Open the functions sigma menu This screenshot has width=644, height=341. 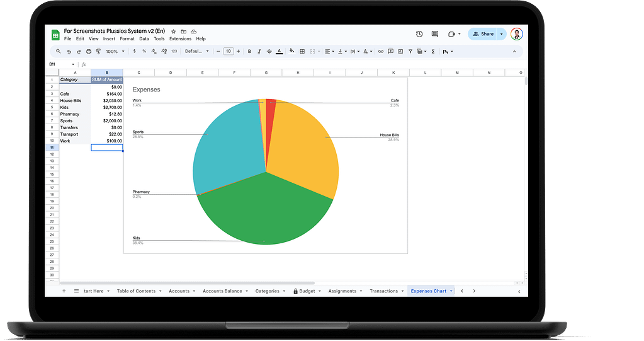coord(433,52)
